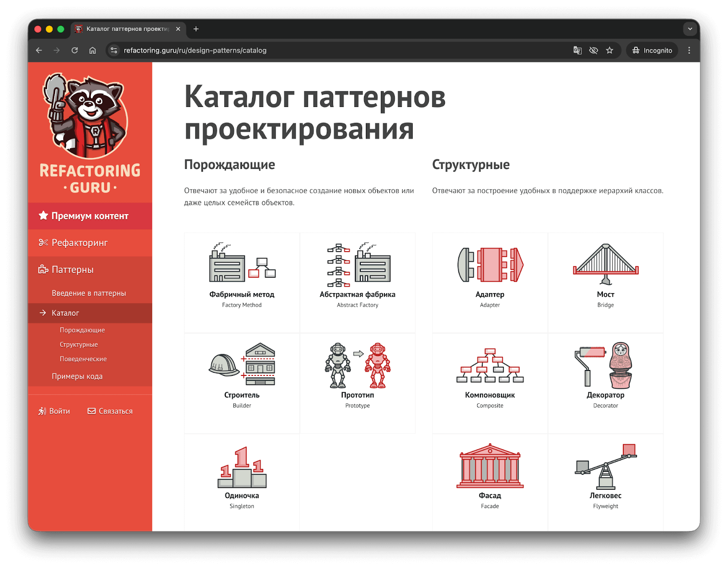Expand the Каталог section in the sidebar
The image size is (728, 568).
tap(66, 313)
